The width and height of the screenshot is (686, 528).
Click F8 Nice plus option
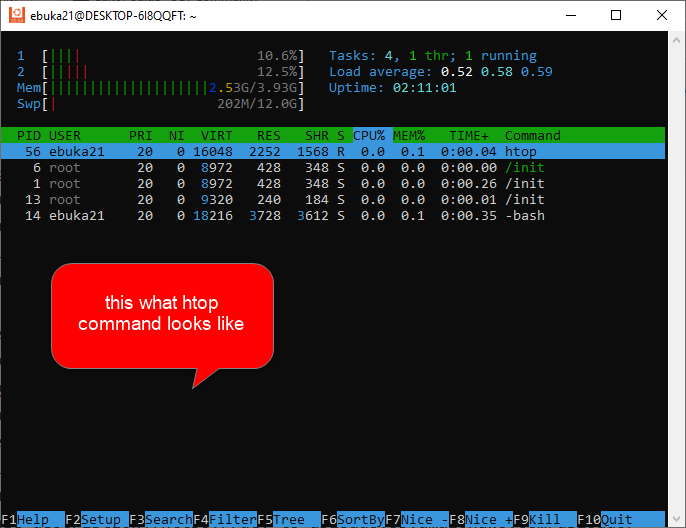pos(481,519)
